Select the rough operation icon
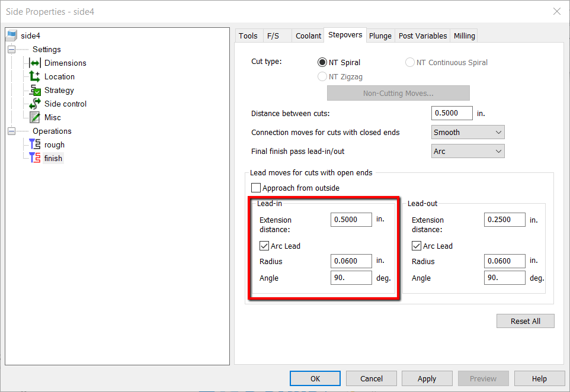Screen dimensions: 570x392 34,144
